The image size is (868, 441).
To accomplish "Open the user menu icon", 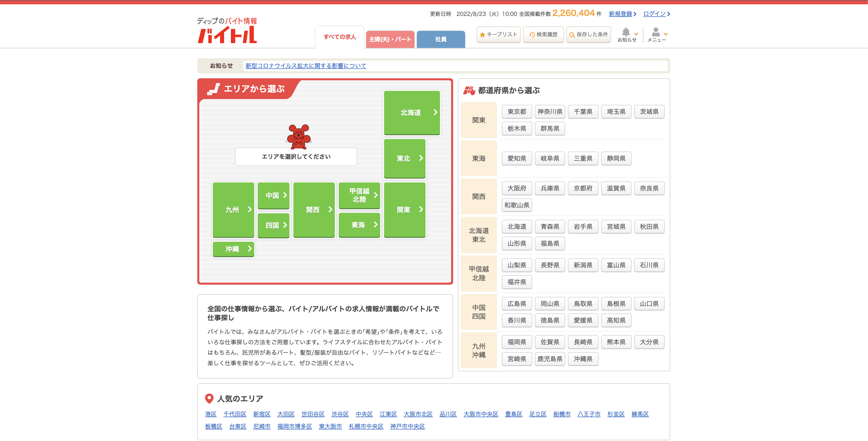I will [655, 32].
